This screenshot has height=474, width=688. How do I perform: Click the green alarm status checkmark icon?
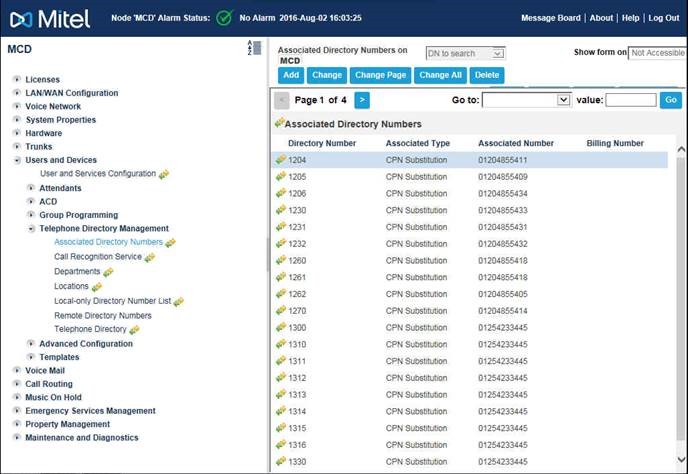point(224,18)
